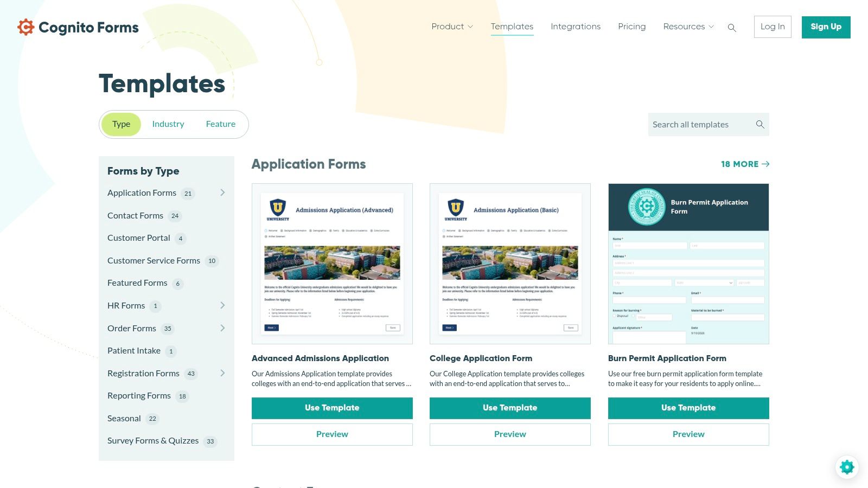Click Burn Permit Application Form title
Image resolution: width=868 pixels, height=488 pixels.
(667, 358)
